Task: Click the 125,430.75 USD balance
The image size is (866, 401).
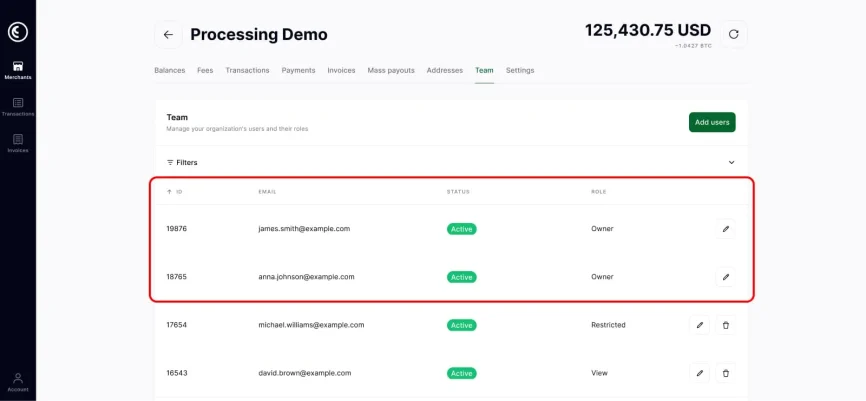Action: [x=648, y=30]
